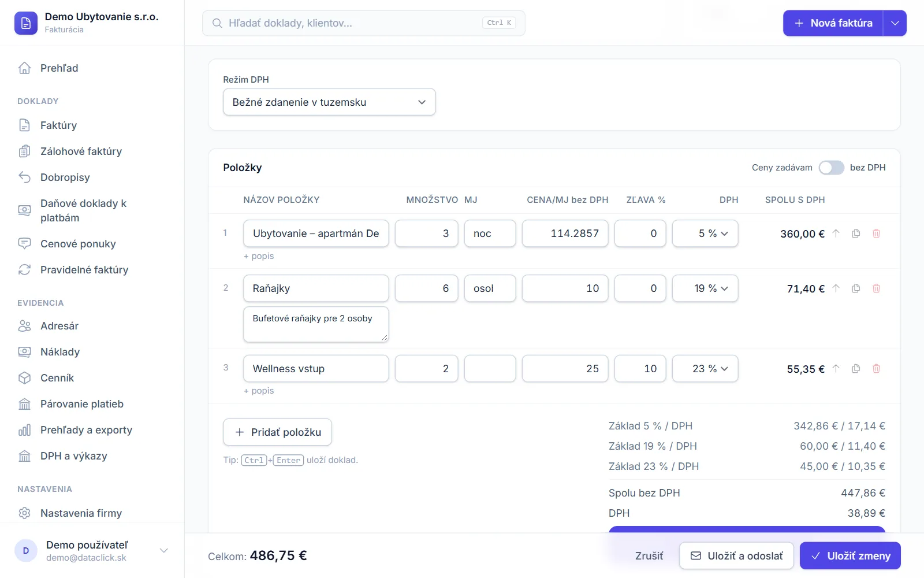This screenshot has height=578, width=924.
Task: Delete the Raňajky item row
Action: point(876,288)
